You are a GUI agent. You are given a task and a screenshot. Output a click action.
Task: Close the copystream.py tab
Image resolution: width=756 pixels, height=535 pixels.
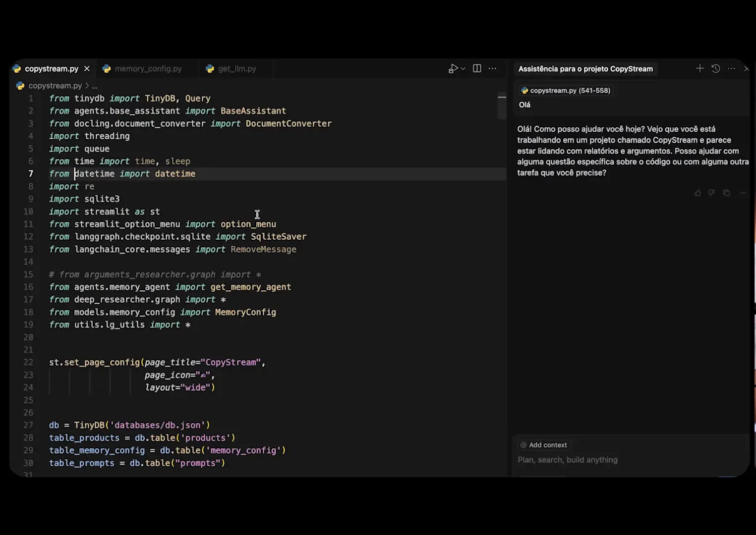pyautogui.click(x=87, y=69)
